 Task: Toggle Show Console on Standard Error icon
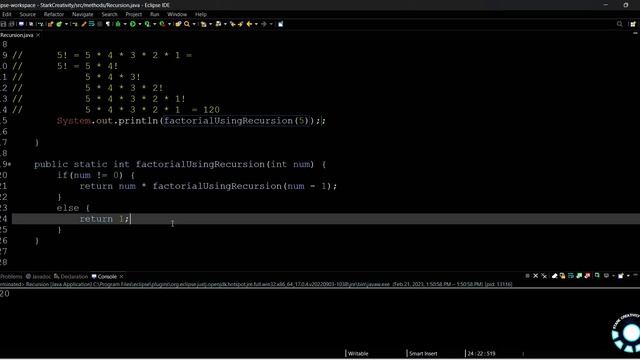[x=587, y=276]
